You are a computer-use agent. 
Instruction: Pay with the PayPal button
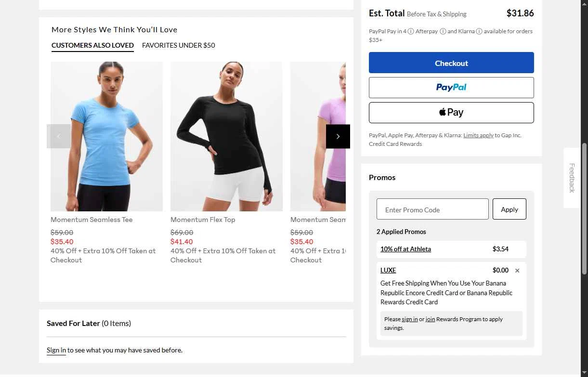point(451,88)
